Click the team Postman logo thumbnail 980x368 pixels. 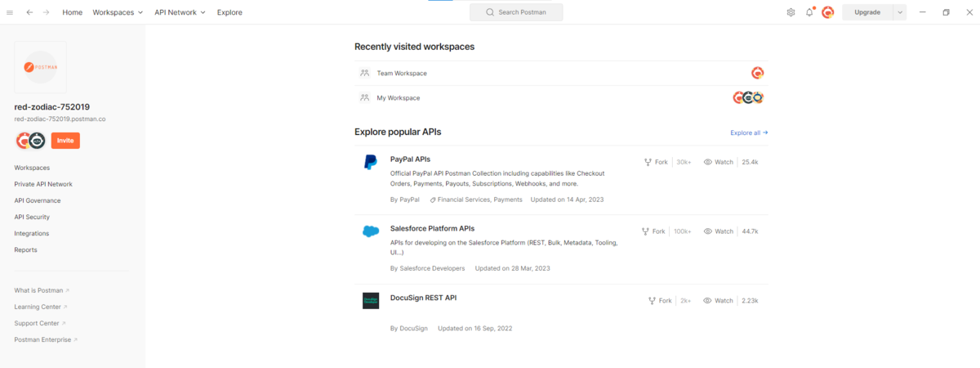pyautogui.click(x=40, y=67)
